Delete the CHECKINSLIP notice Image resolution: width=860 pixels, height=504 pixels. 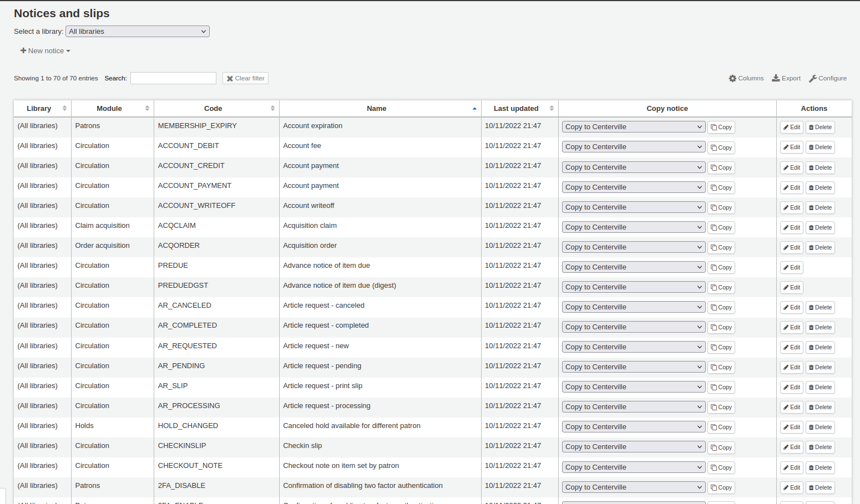820,447
